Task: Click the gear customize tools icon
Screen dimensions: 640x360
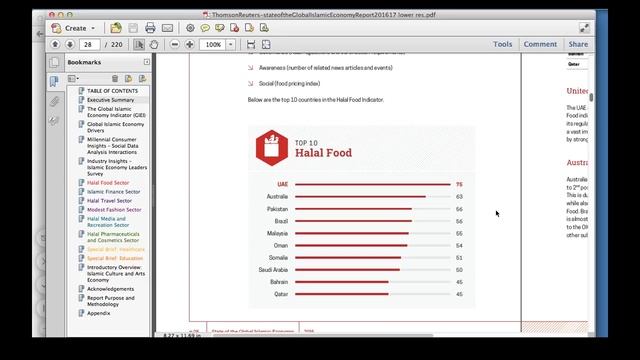Action: 190,28
